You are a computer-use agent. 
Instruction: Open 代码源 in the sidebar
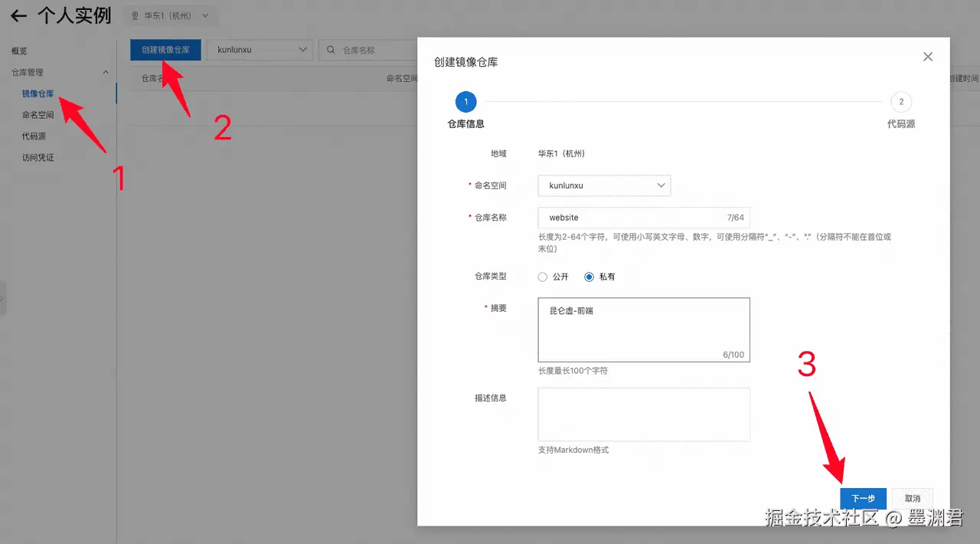coord(34,136)
